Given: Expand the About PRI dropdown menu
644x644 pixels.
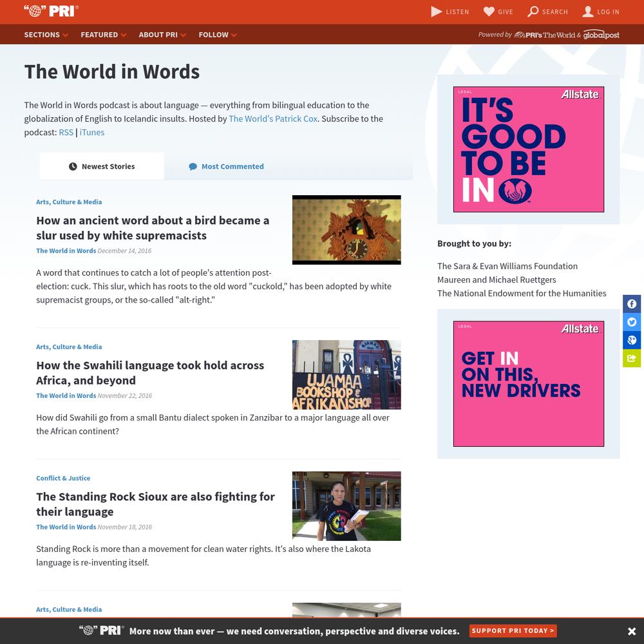Looking at the screenshot, I should [162, 35].
